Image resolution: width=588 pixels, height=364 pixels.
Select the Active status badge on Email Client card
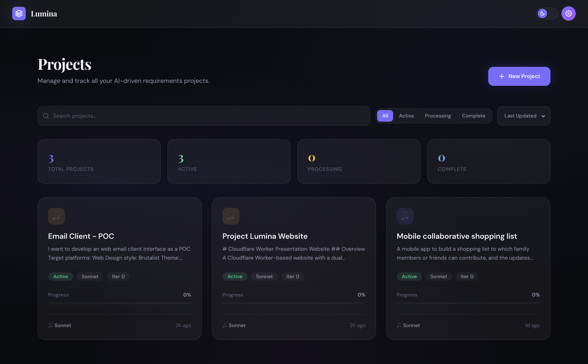pos(60,276)
